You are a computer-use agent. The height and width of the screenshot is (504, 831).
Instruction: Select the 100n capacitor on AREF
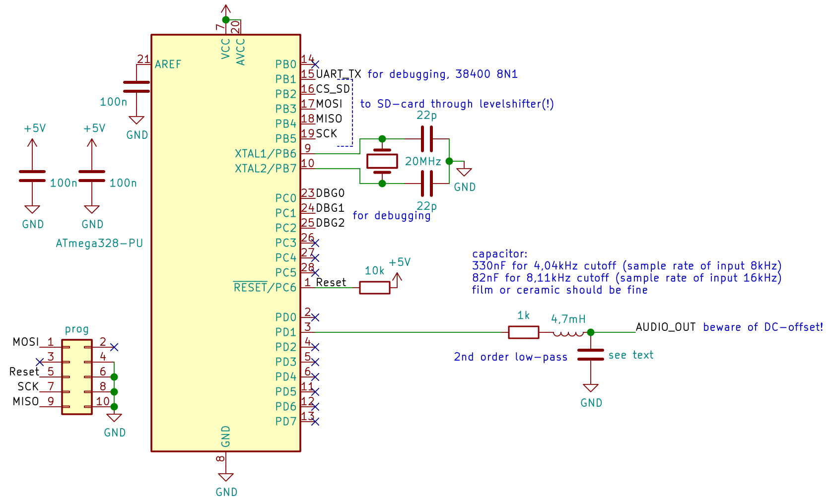(x=136, y=87)
